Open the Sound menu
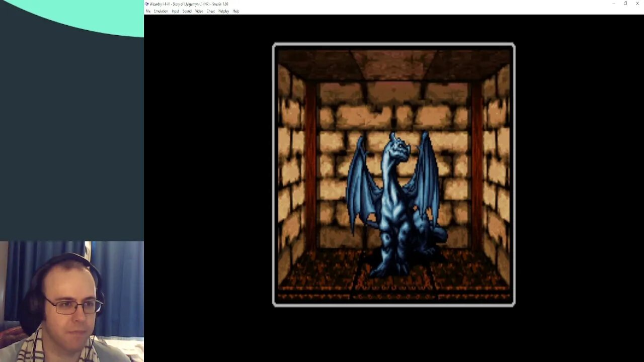The height and width of the screenshot is (362, 644). tap(187, 11)
